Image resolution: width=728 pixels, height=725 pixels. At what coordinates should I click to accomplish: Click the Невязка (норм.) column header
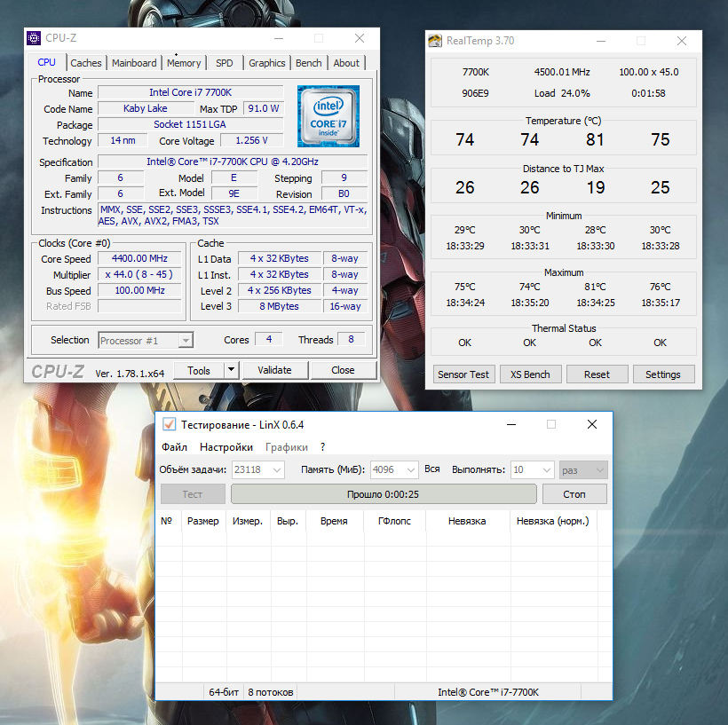(553, 521)
